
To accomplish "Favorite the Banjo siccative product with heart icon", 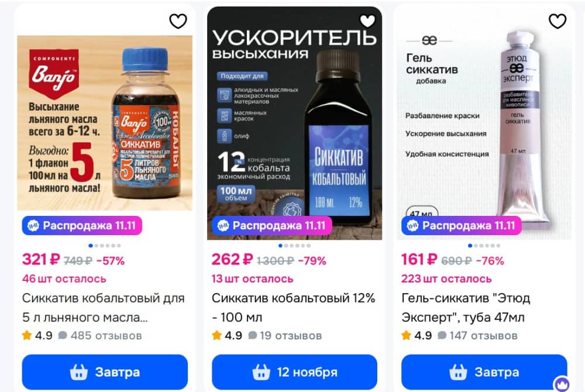I will point(178,21).
